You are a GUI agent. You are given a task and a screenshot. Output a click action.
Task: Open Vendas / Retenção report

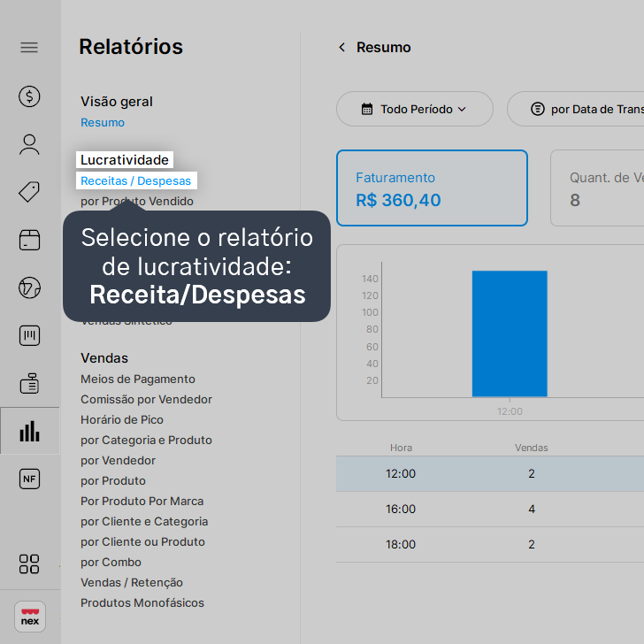[132, 582]
